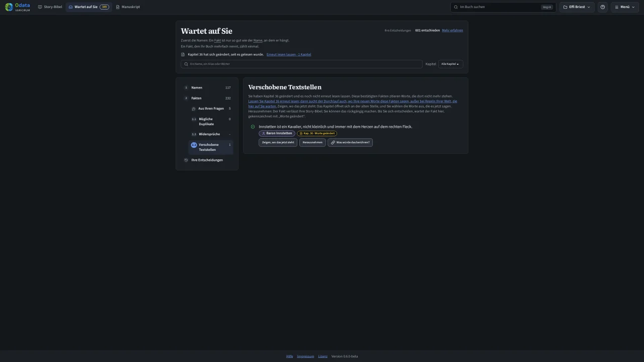644x362 pixels.
Task: Open Aus Ihren Fragen sidebar item
Action: [211, 109]
